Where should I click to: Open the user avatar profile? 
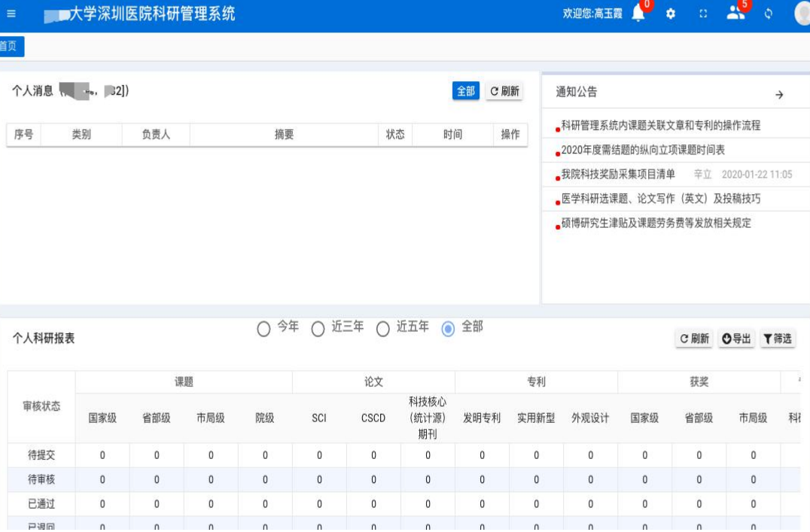(x=802, y=14)
